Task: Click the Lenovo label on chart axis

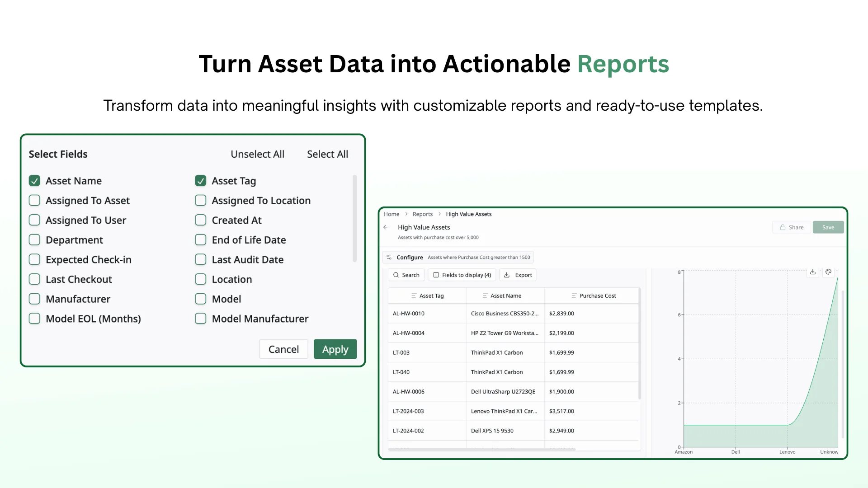Action: (787, 452)
